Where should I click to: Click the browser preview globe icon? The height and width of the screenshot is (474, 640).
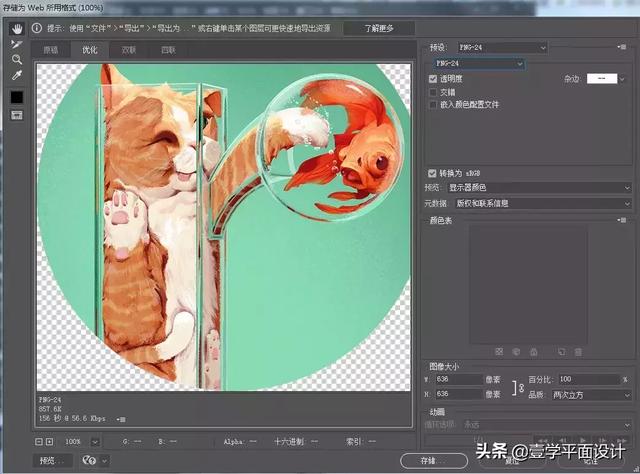[x=89, y=461]
